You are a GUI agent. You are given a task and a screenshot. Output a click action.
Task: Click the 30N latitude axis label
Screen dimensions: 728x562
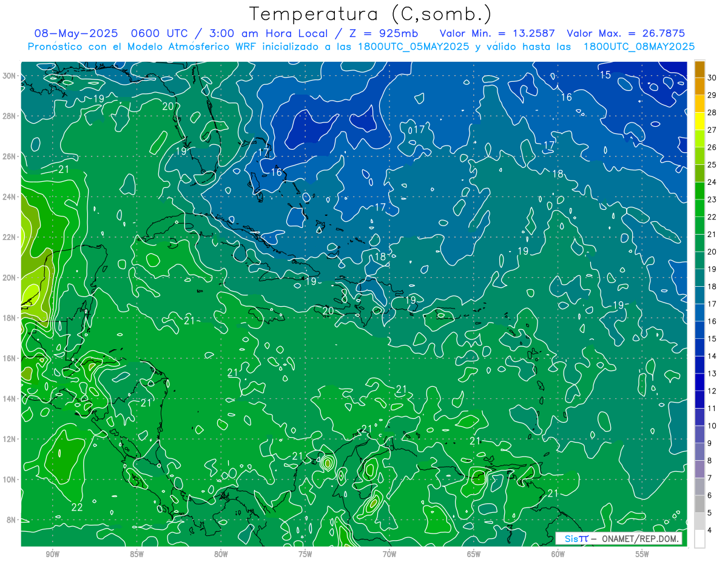(10, 76)
